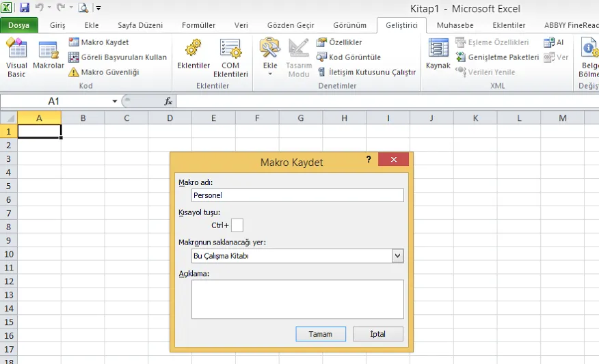Screen dimensions: 599x364
Task: Open Makro Güvenliği warning icon
Action: point(74,72)
